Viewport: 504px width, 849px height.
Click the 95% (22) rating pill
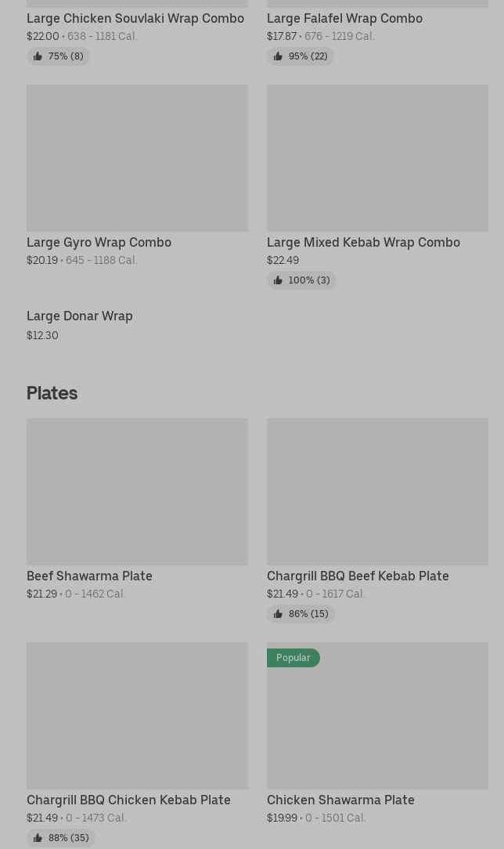click(x=301, y=56)
